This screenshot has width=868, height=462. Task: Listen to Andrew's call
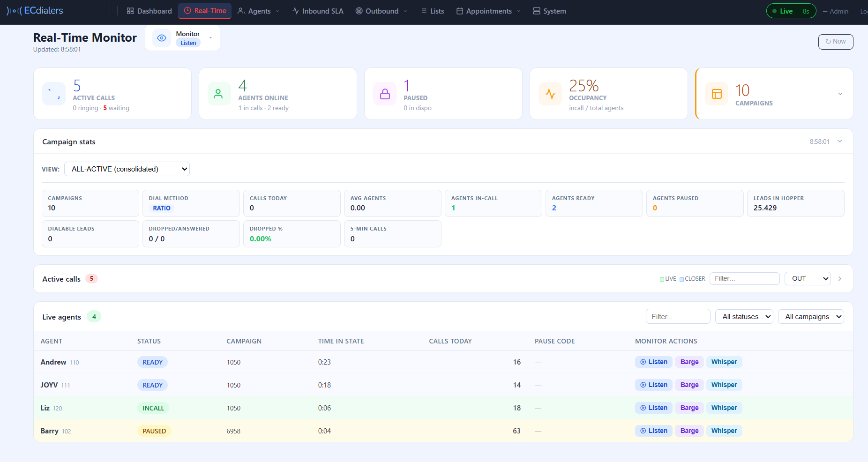point(654,362)
